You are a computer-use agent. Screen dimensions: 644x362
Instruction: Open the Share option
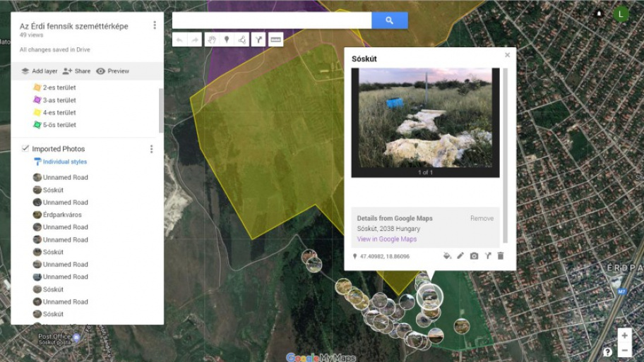pos(76,71)
